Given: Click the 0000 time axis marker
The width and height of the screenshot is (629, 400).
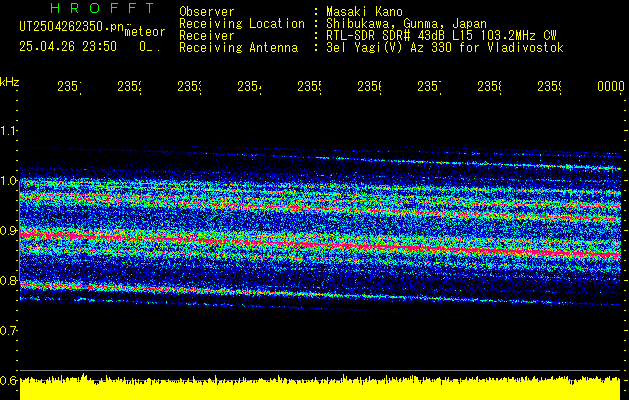Looking at the screenshot, I should coord(611,87).
